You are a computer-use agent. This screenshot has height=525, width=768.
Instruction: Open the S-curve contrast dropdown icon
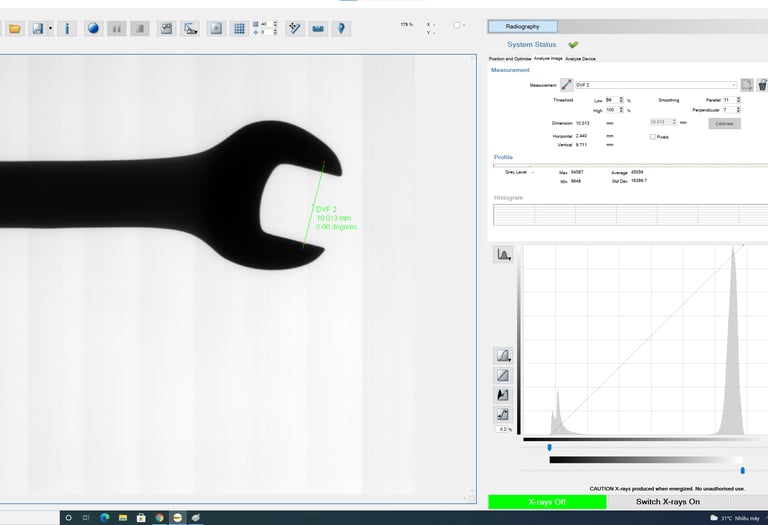503,356
